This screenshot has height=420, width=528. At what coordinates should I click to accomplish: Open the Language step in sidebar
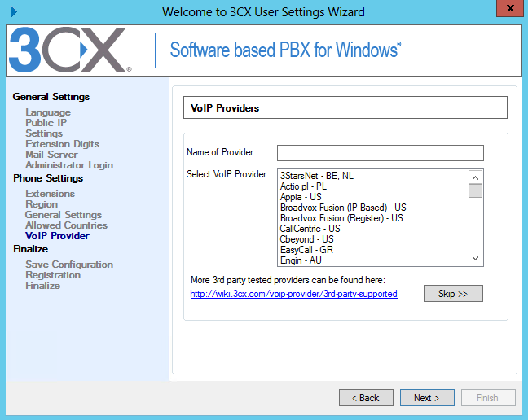tap(48, 112)
